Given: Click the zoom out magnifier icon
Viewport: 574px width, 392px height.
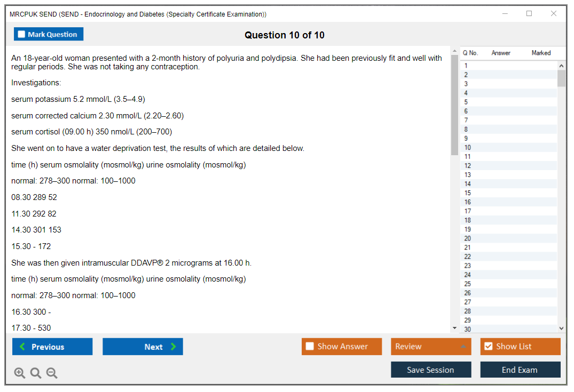Looking at the screenshot, I should [52, 373].
